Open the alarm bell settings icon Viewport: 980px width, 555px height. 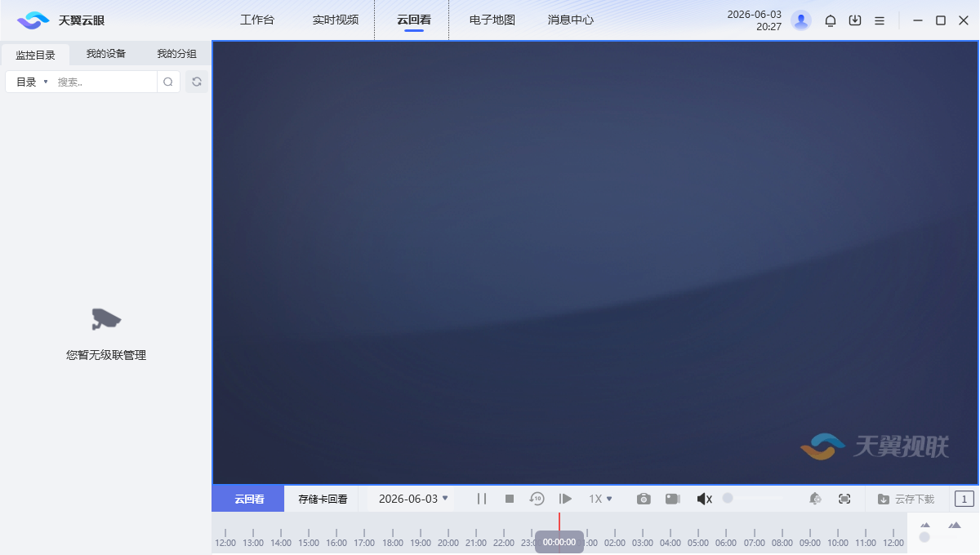[x=815, y=499]
